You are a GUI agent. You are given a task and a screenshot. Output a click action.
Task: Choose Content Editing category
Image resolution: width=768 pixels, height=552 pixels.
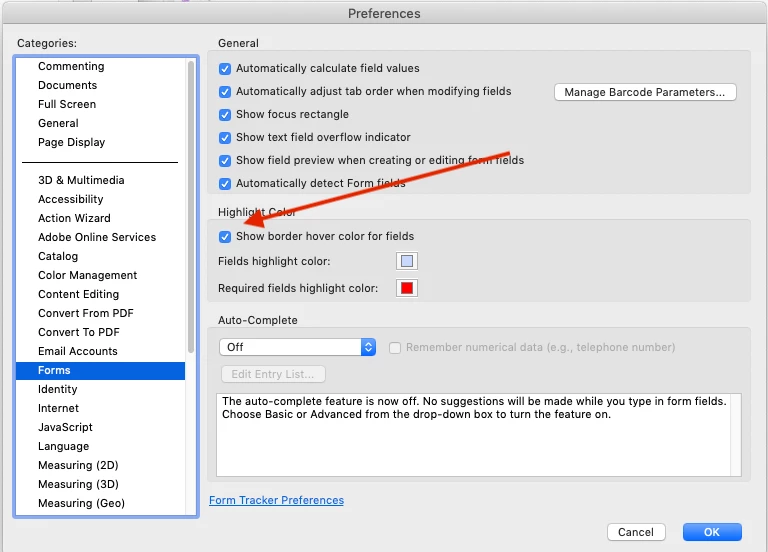click(100, 294)
